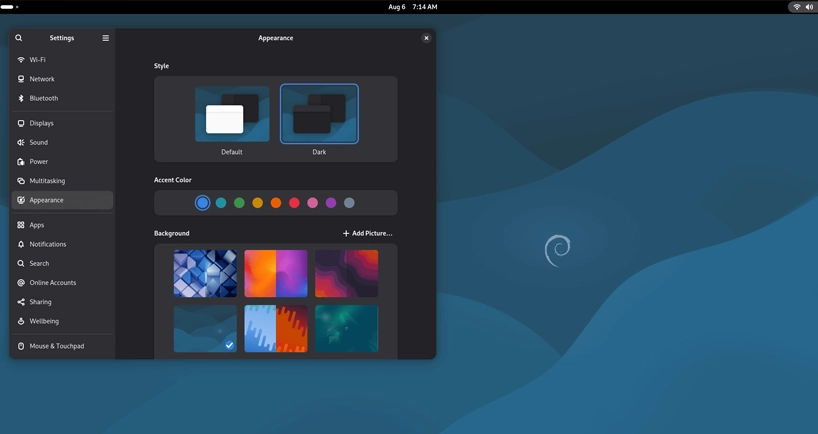Switch to the Displays panel
The image size is (818, 434).
(x=62, y=124)
